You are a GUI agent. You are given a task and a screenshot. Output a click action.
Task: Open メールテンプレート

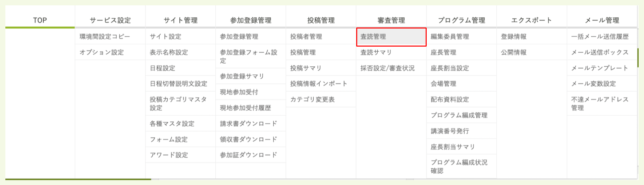(x=600, y=68)
